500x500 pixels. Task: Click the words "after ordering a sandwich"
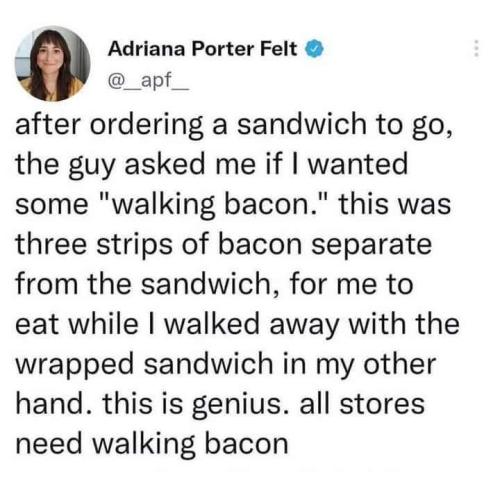(191, 125)
